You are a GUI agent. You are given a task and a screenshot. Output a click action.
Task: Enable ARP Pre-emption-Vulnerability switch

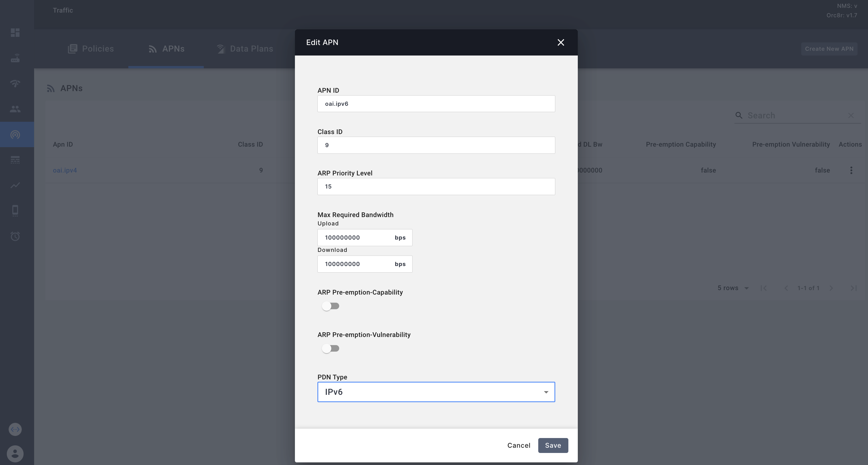(331, 348)
